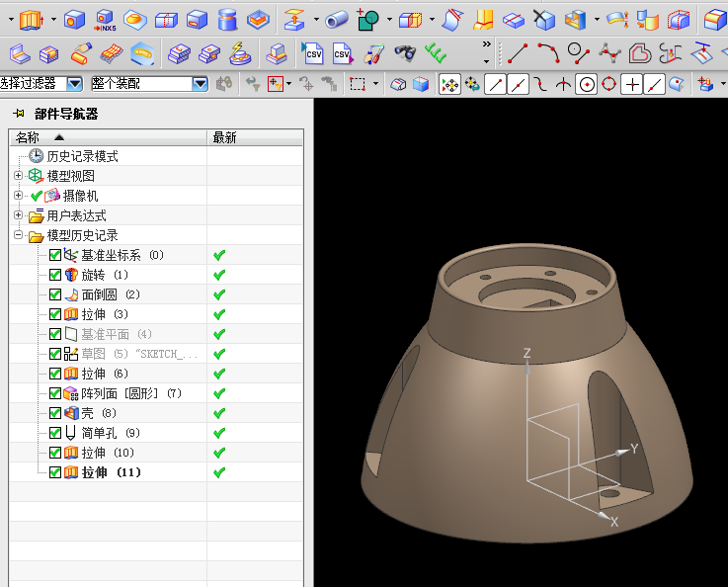Toggle checkbox for 简单孔 (9)
The width and height of the screenshot is (728, 587).
55,433
